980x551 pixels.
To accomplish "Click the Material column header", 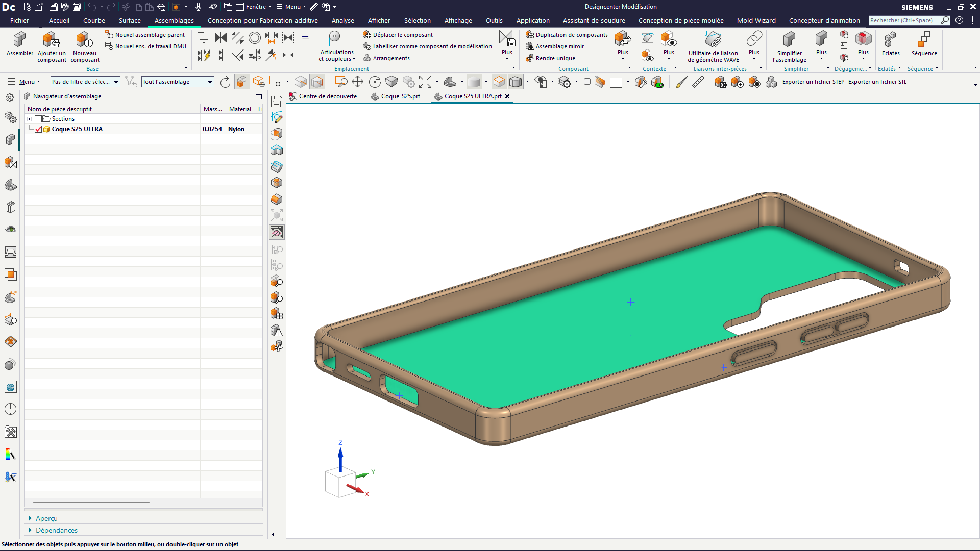I will 240,109.
